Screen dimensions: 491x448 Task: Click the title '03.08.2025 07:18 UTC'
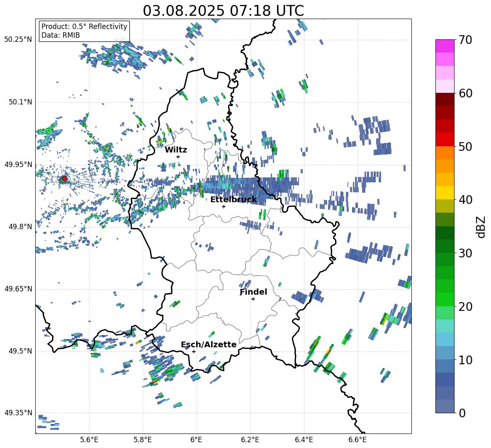click(223, 11)
